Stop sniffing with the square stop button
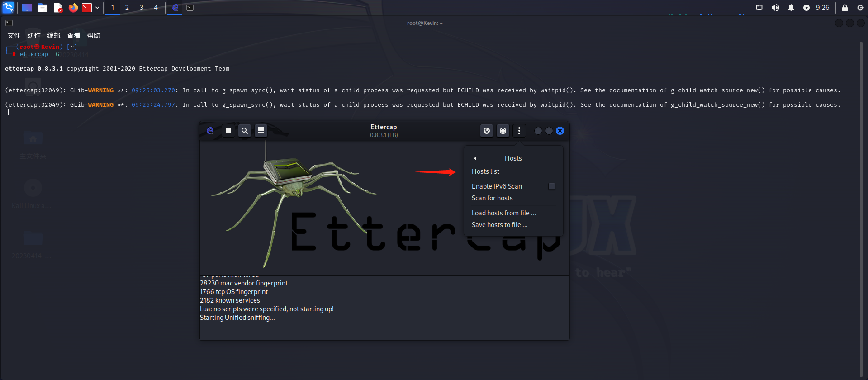The height and width of the screenshot is (380, 868). [x=228, y=131]
